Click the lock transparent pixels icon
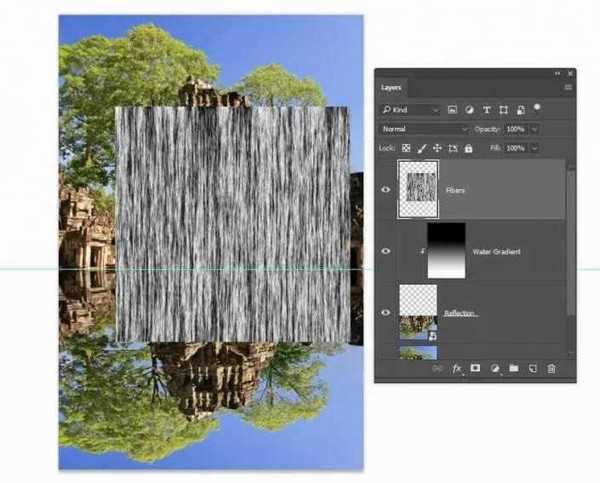The width and height of the screenshot is (600, 483). (406, 148)
